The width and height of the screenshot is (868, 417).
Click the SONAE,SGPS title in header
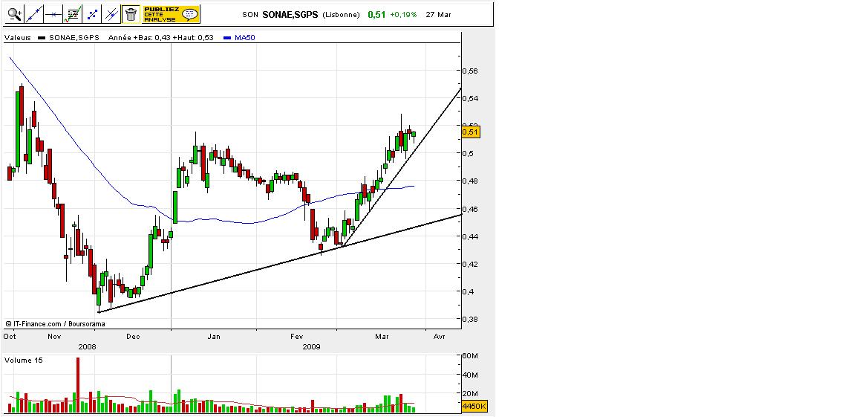coord(290,14)
